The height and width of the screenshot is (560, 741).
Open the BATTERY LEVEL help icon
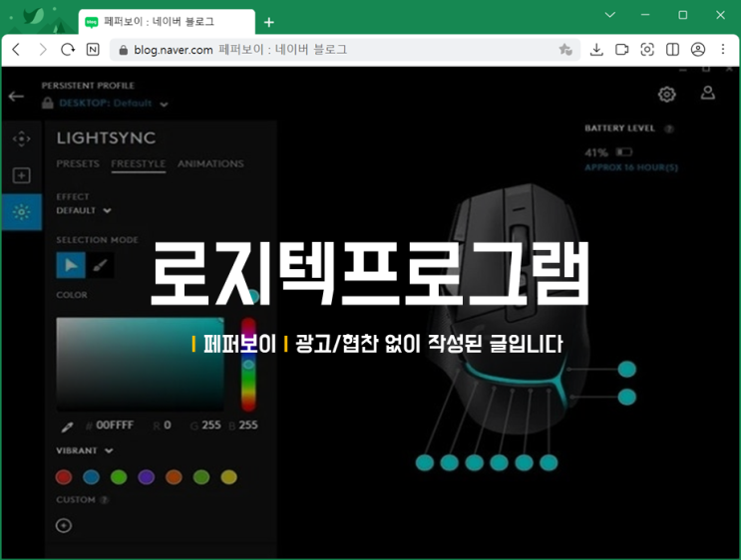pyautogui.click(x=669, y=129)
